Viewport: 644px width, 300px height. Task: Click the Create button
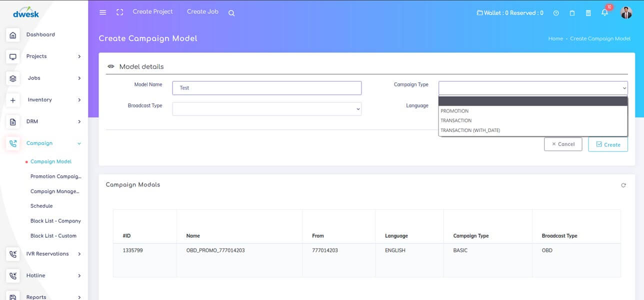point(607,144)
